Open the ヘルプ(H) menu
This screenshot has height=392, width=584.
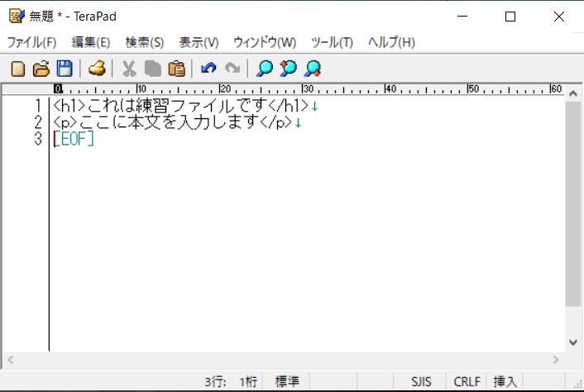[x=391, y=42]
